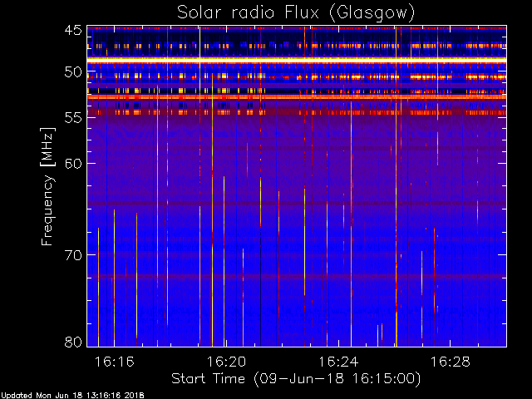Select the y-axis label "Frequency [MHz]"
This screenshot has width=532, height=399.
tap(47, 186)
